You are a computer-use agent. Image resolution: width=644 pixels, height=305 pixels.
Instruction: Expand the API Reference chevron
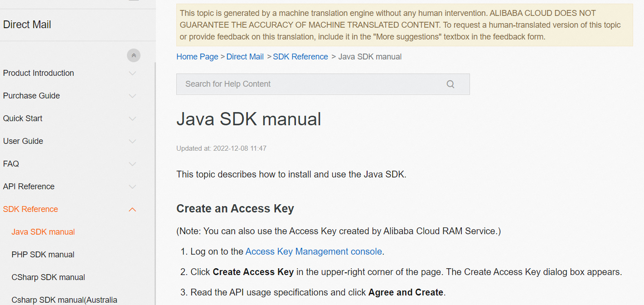coord(132,187)
